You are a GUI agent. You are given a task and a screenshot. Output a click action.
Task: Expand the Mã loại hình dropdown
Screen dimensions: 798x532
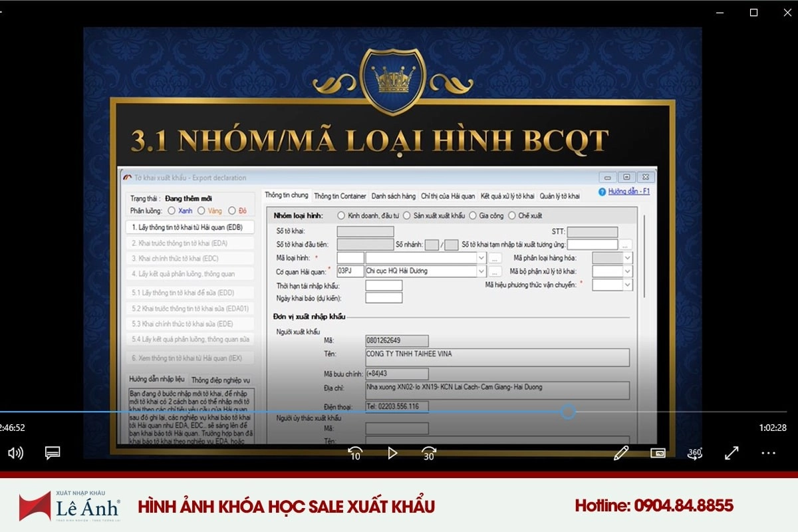(x=481, y=257)
